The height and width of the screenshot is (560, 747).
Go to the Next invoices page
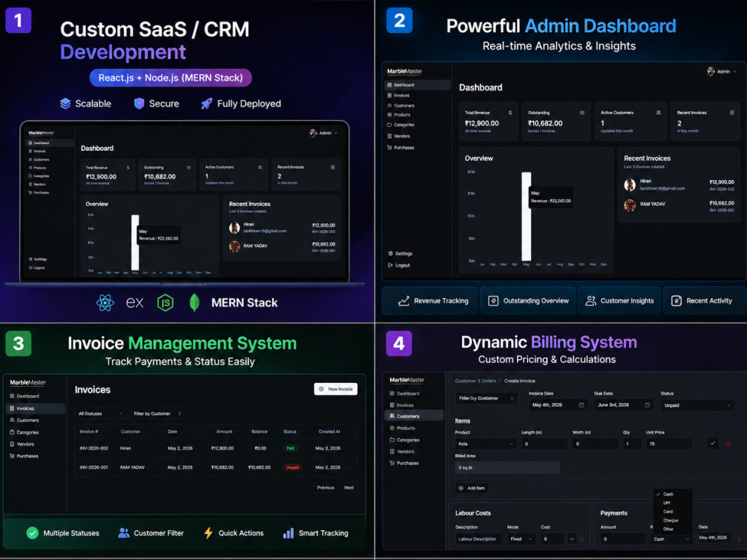click(x=349, y=488)
